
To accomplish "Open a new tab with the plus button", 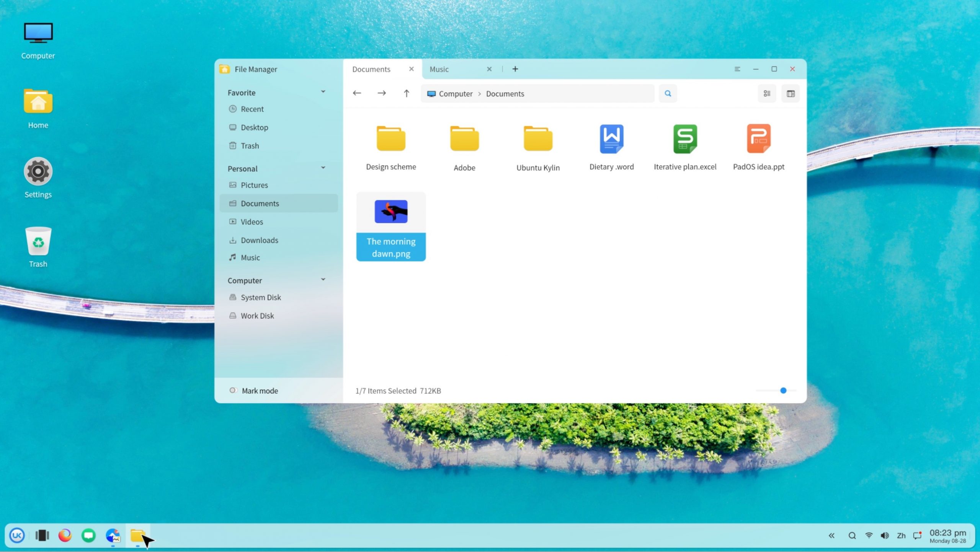I will (x=515, y=69).
